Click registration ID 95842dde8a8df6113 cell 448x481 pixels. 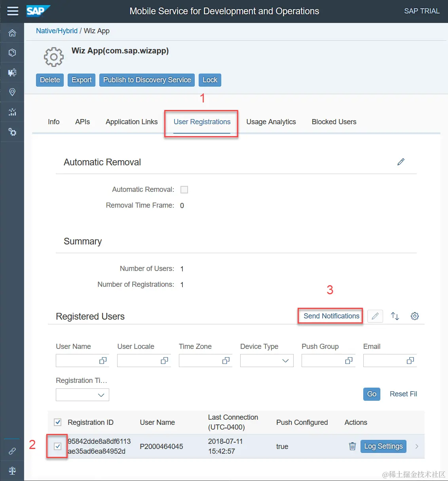[99, 446]
